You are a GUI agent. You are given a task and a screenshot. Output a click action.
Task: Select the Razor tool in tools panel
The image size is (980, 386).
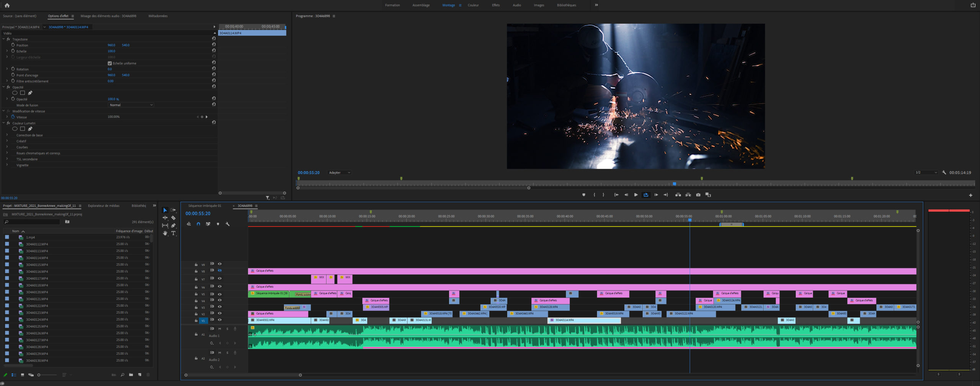pos(173,218)
